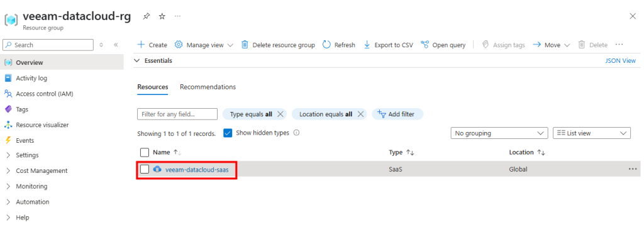This screenshot has width=644, height=227.
Task: Collapse the sidebar with double chevron
Action: 116,45
